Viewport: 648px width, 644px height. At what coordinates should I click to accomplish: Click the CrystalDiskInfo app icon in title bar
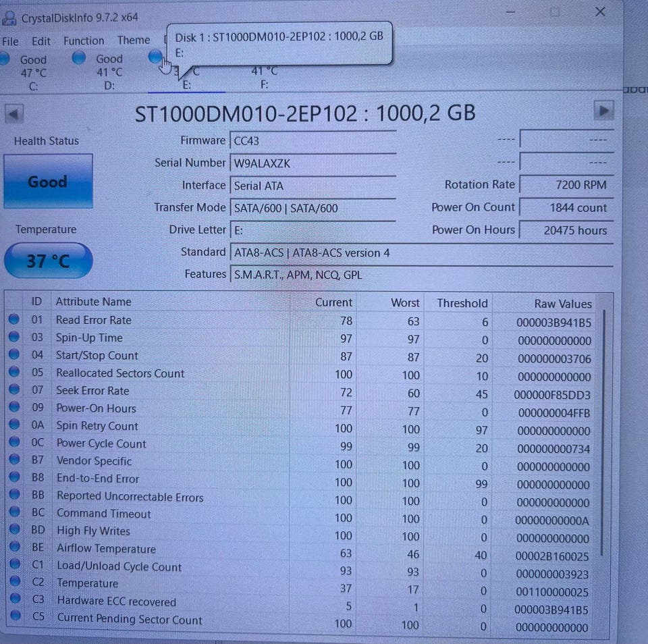click(x=9, y=18)
